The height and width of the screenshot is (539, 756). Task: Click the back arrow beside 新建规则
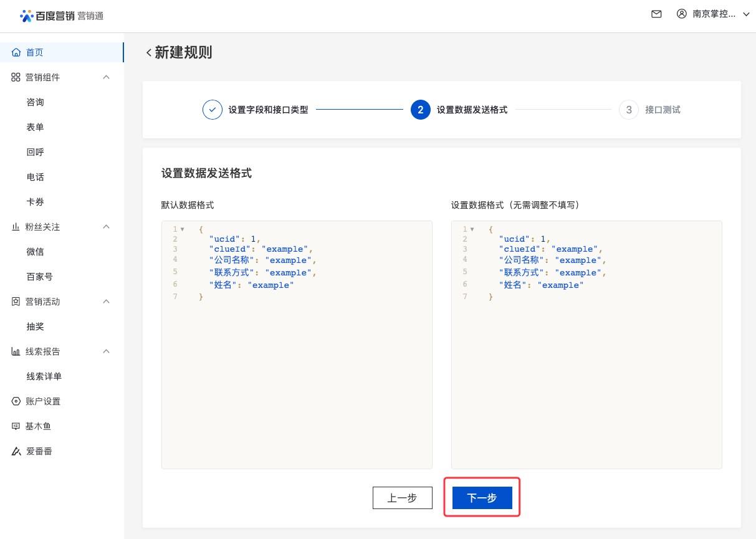tap(148, 53)
